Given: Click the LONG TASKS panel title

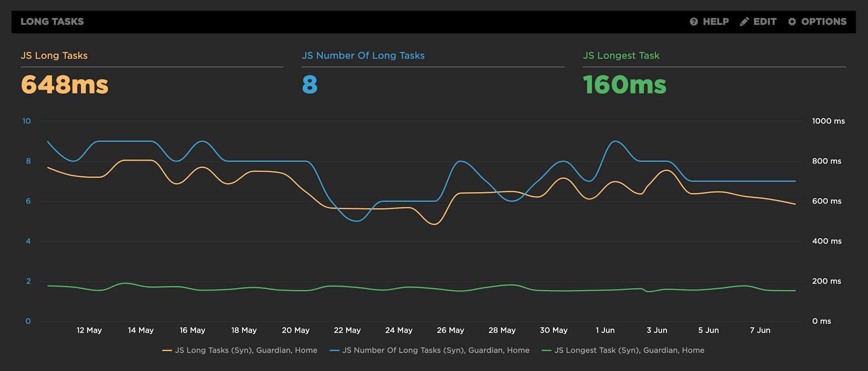Looking at the screenshot, I should 52,22.
